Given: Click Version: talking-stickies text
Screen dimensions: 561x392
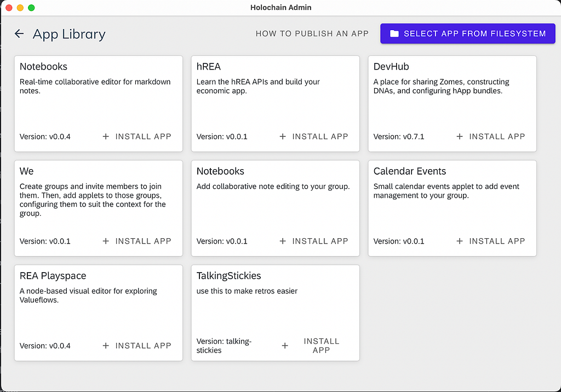Looking at the screenshot, I should [224, 345].
